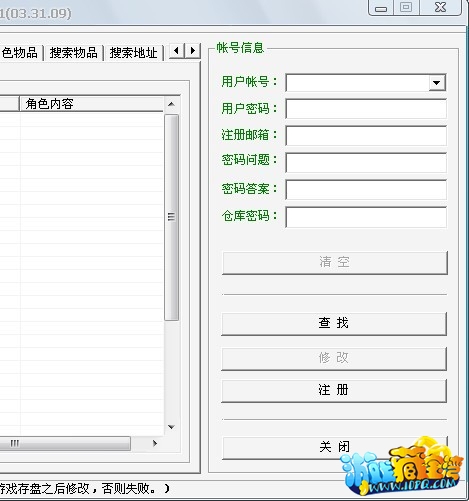Click the tab scroll right arrow

[193, 51]
